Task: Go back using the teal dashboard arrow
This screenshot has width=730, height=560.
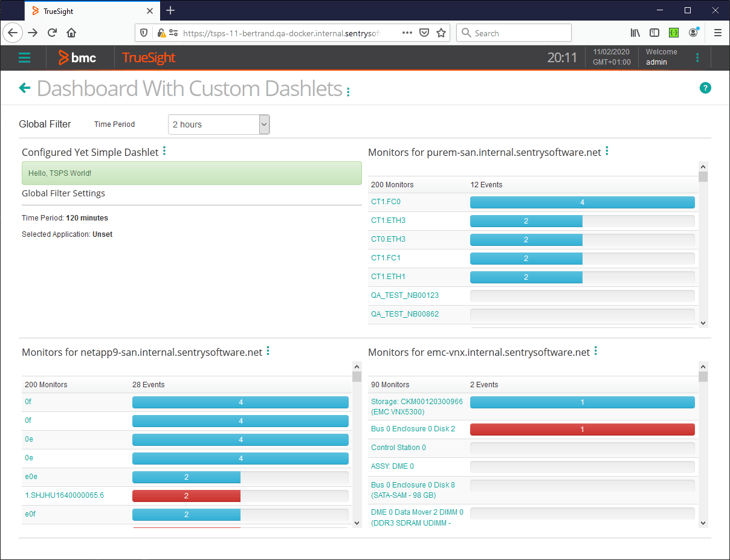Action: pyautogui.click(x=25, y=88)
